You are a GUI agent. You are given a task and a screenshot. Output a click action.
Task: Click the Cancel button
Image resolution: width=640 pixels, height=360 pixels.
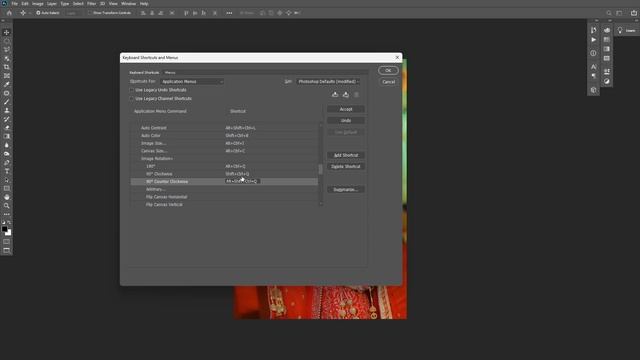coord(388,82)
